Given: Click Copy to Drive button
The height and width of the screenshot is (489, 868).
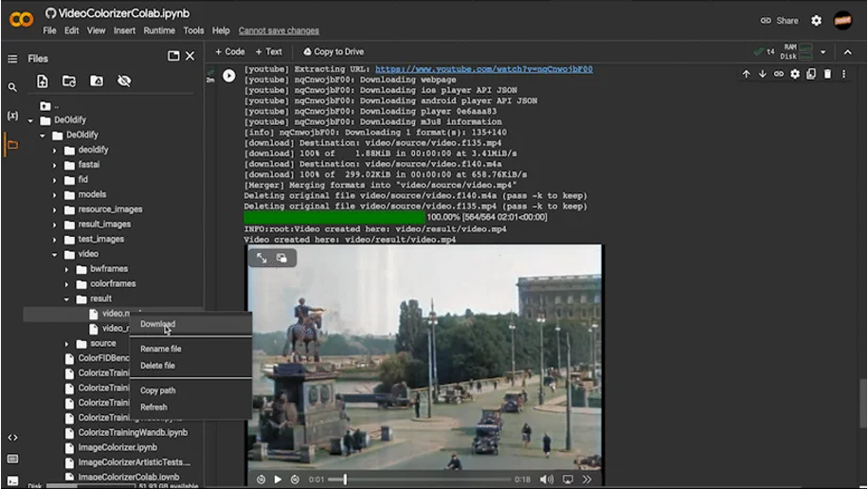Looking at the screenshot, I should (334, 51).
